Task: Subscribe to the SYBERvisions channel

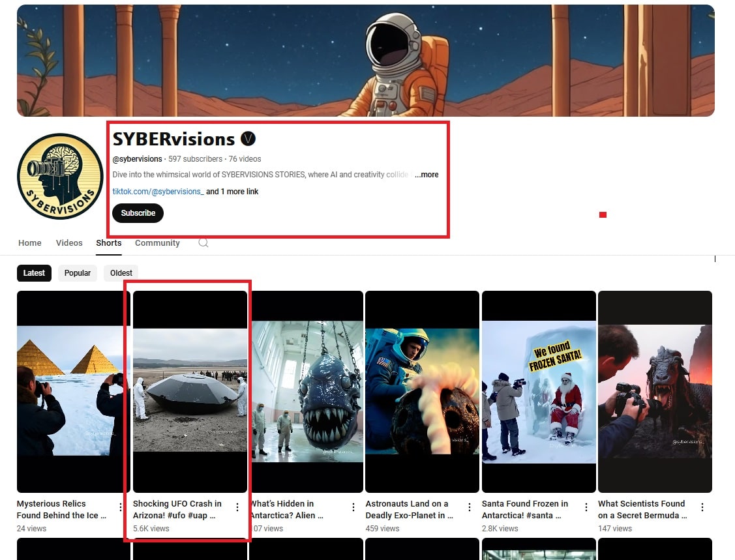Action: click(138, 213)
